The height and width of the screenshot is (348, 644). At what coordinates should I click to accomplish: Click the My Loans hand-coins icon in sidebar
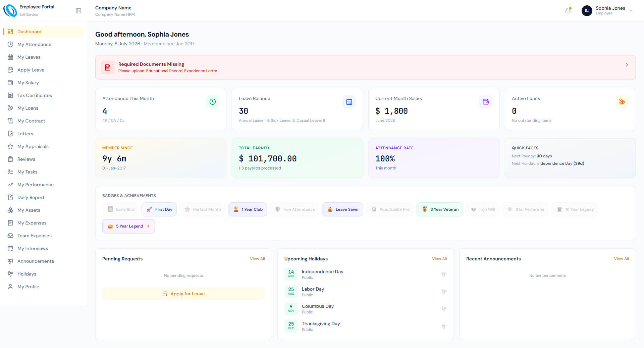coord(10,108)
